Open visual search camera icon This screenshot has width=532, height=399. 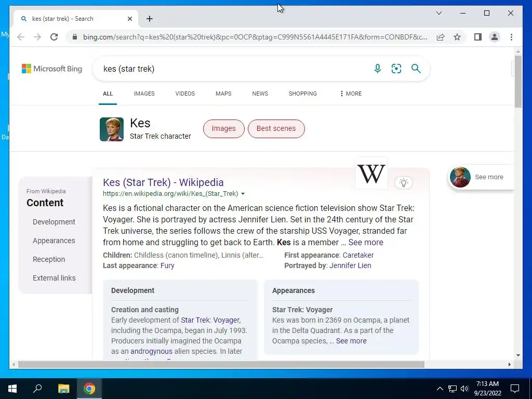[396, 69]
